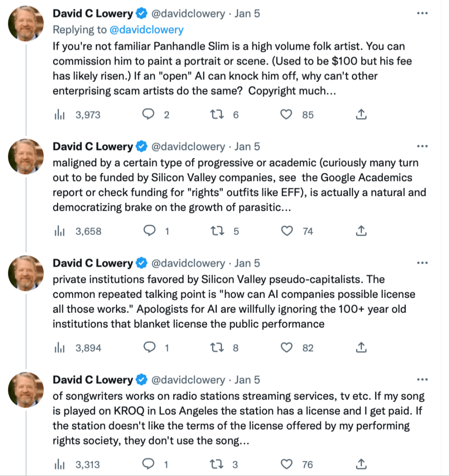Reply to the KROQ Los Angeles tweet

[149, 464]
